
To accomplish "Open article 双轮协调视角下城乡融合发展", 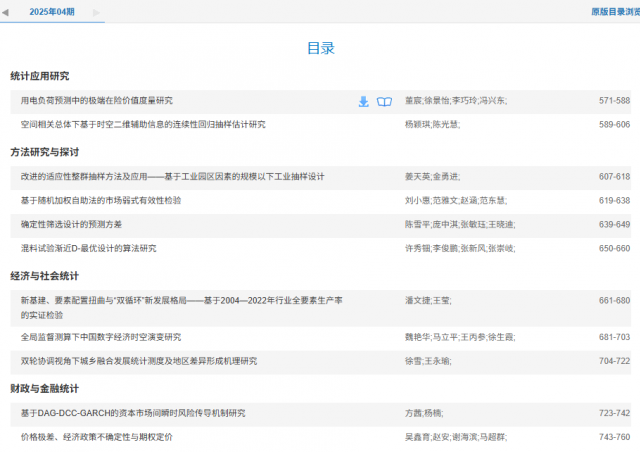I will tap(138, 361).
